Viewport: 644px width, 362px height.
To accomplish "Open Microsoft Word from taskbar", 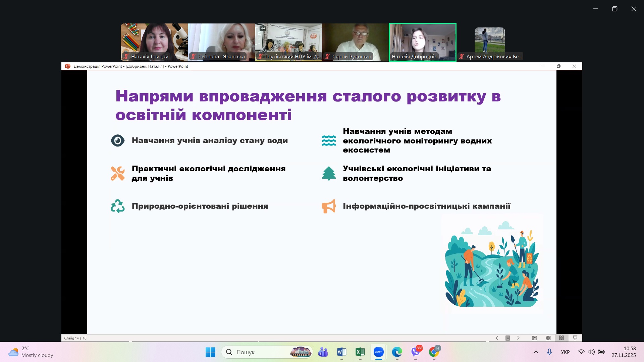I will 341,352.
